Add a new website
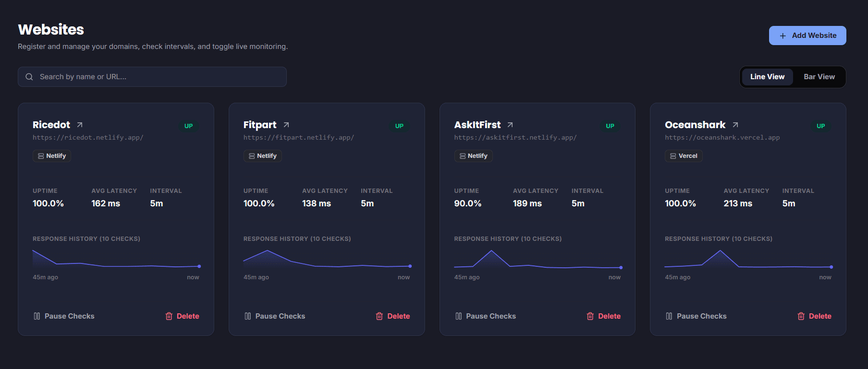Screen dimensions: 868x369 807,36
